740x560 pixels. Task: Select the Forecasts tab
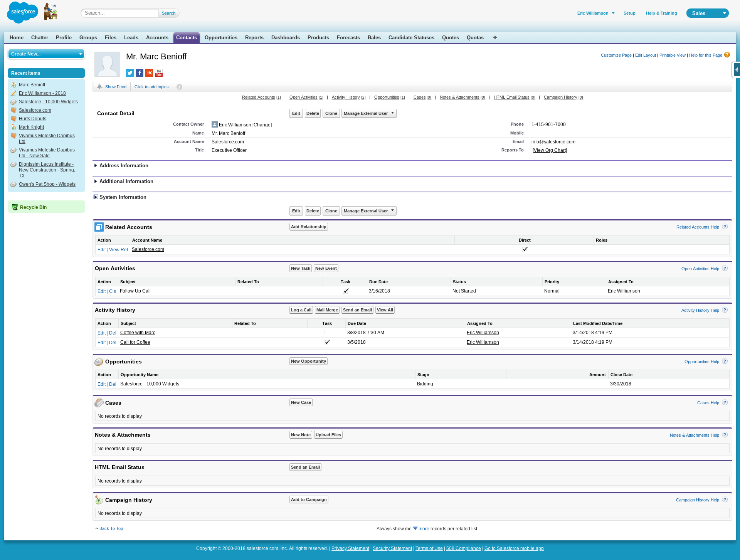[348, 38]
